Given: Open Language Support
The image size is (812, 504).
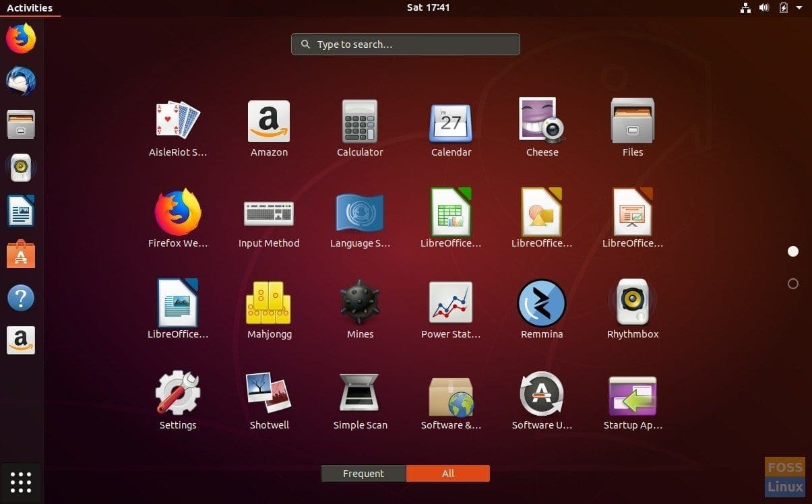Looking at the screenshot, I should coord(360,212).
